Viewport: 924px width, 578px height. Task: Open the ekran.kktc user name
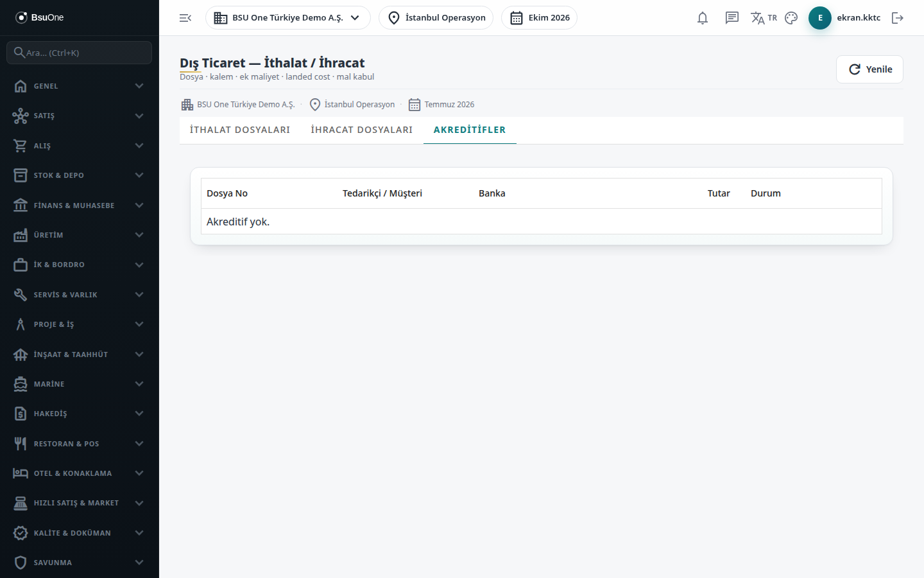pos(859,18)
